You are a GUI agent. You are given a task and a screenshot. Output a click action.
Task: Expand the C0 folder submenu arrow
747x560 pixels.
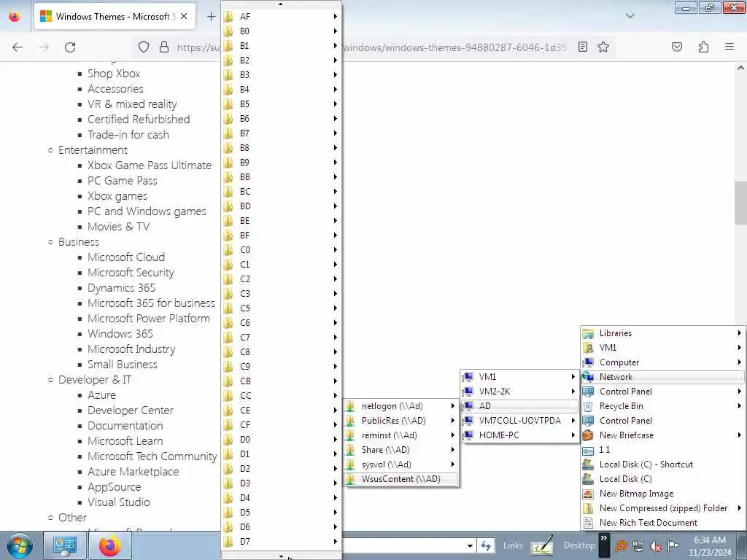pos(335,249)
